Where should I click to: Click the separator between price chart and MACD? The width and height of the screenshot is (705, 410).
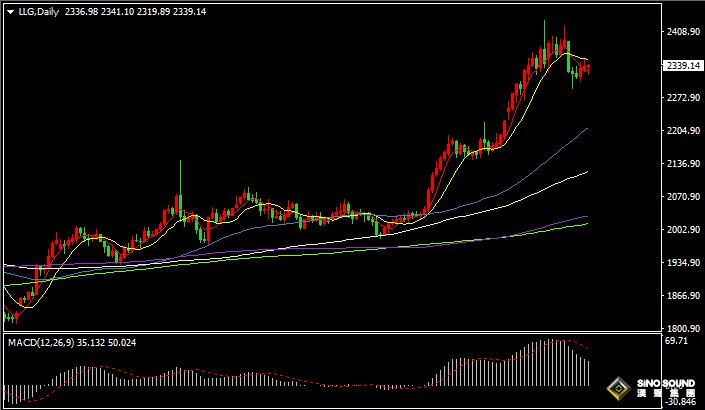tap(330, 334)
